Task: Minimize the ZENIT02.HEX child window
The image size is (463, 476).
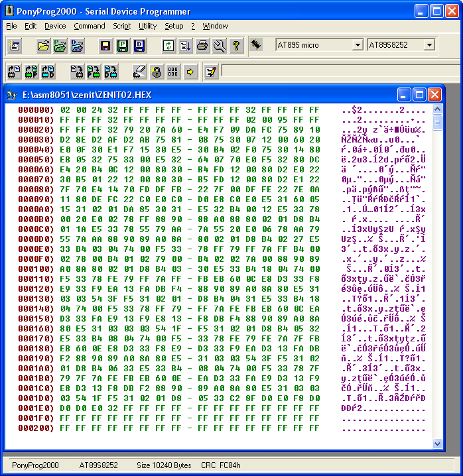Action: click(404, 95)
